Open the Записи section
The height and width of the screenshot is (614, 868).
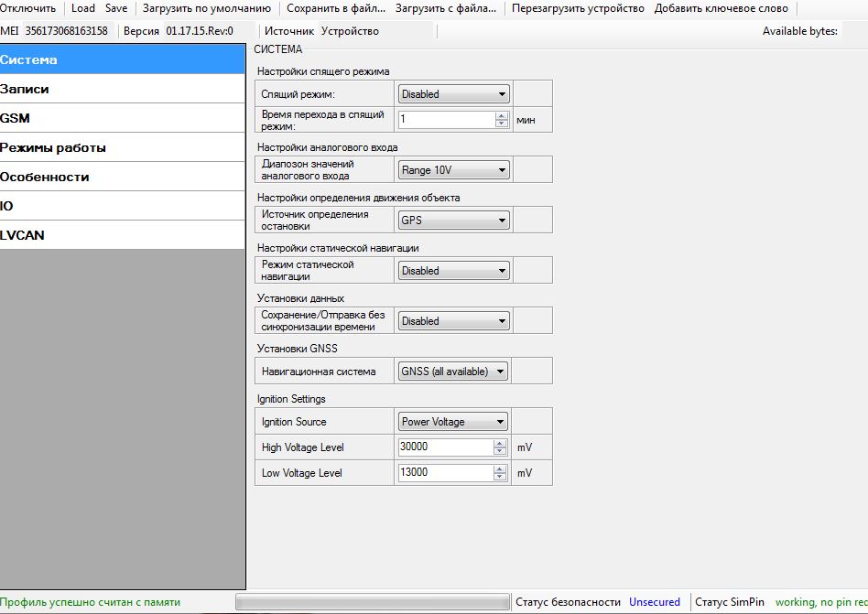[x=123, y=90]
